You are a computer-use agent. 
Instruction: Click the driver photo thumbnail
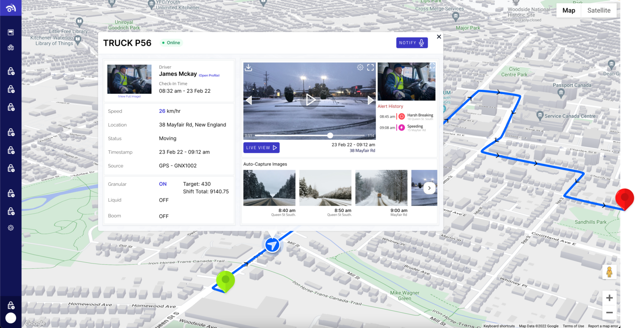coord(129,79)
